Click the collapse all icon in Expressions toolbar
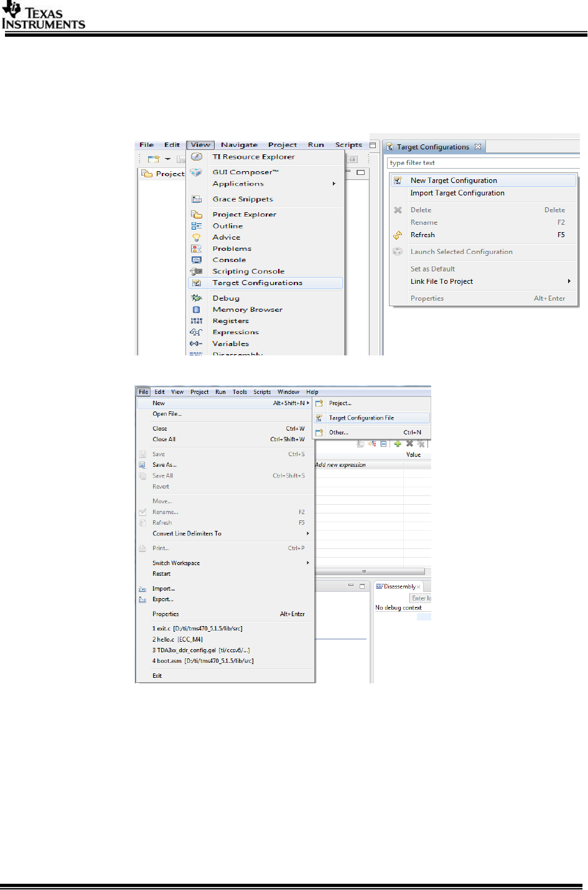Viewport: 588px width, 890px height. (x=384, y=444)
